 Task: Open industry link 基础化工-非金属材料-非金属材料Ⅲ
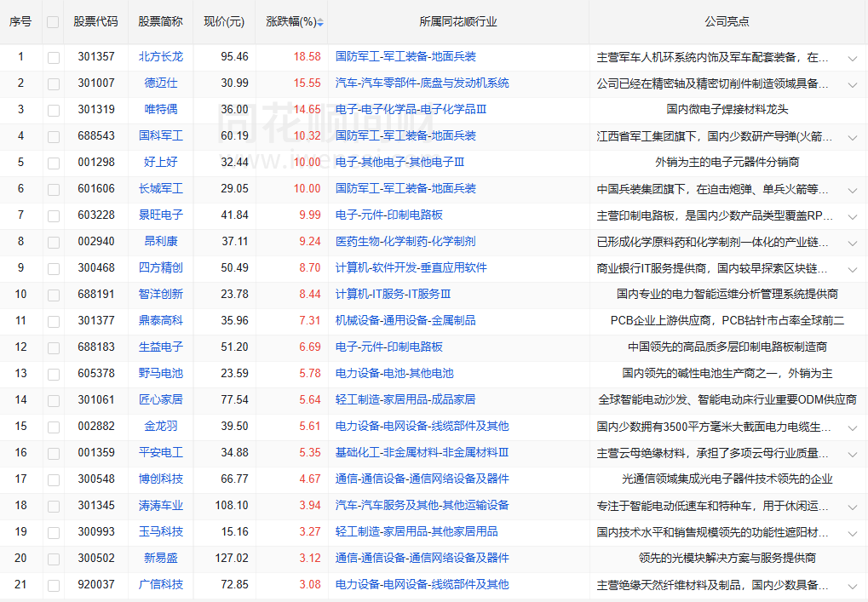(x=423, y=453)
